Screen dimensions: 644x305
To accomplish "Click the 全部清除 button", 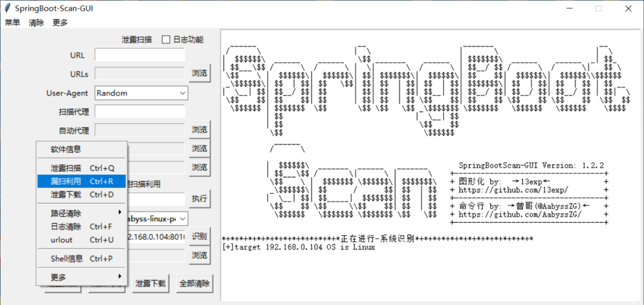I will point(195,284).
